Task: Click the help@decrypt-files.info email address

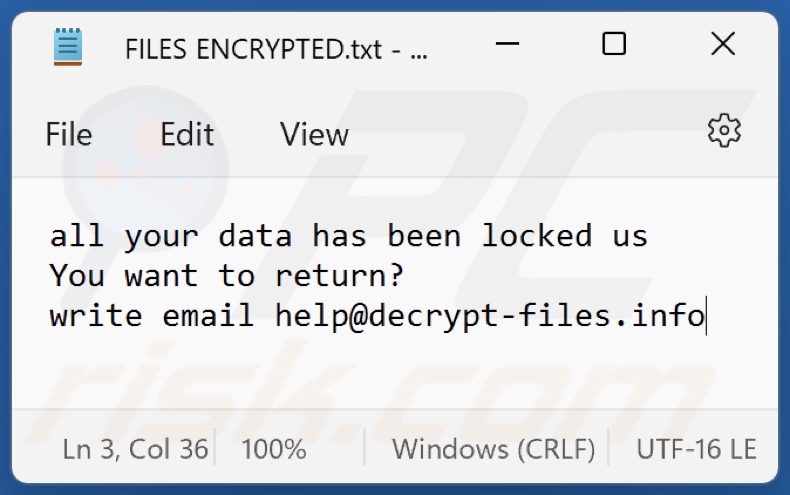Action: point(490,315)
